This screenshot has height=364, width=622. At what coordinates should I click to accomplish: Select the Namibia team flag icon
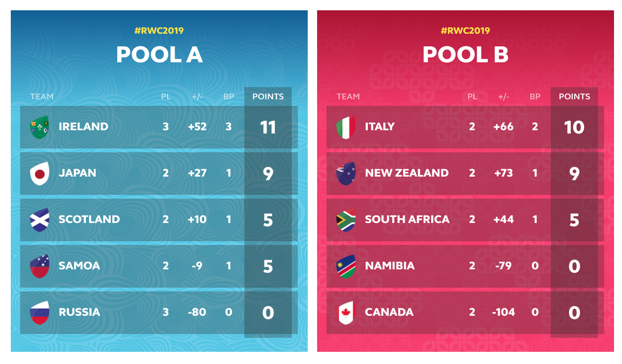click(346, 266)
